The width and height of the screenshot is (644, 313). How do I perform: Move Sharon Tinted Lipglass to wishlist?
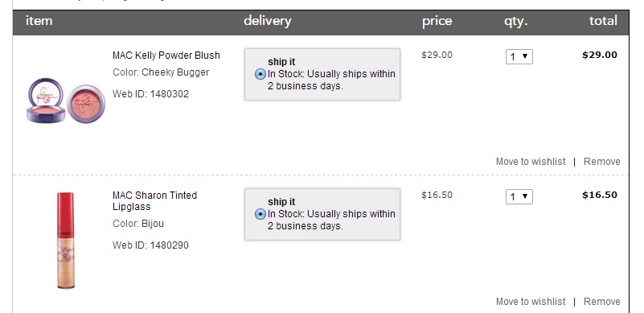pos(531,302)
